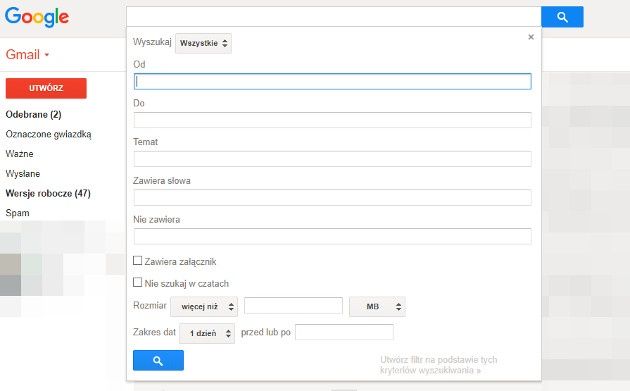
Task: Check the 'Zawiera załącznik' checkbox
Action: [x=137, y=261]
